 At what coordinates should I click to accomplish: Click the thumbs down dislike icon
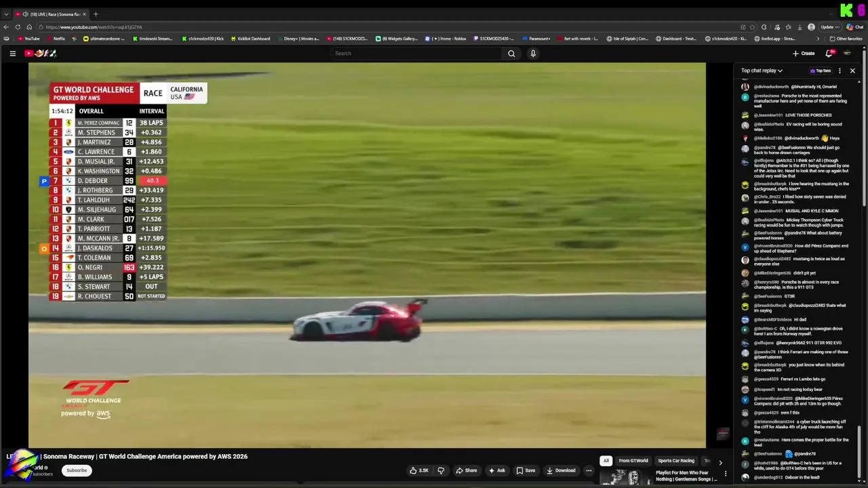pos(441,470)
